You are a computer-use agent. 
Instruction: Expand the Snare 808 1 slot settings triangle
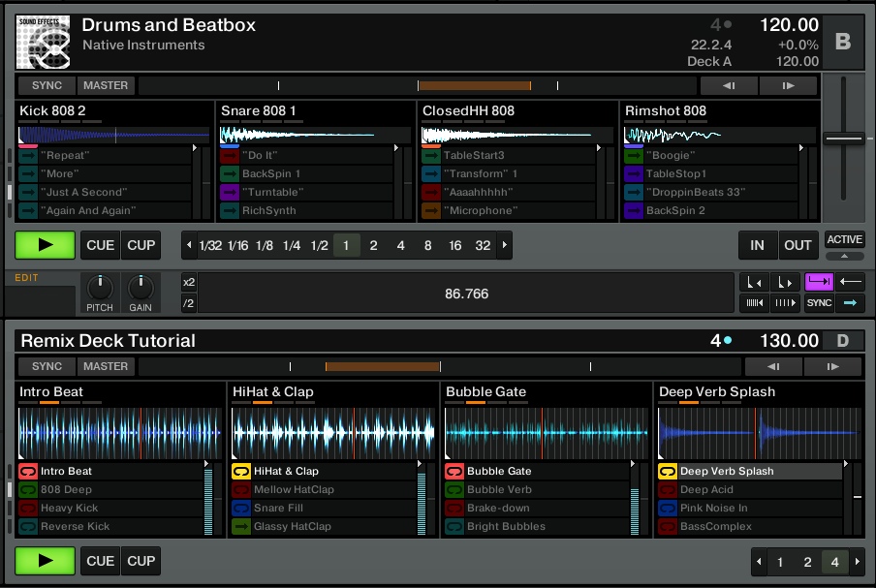396,148
